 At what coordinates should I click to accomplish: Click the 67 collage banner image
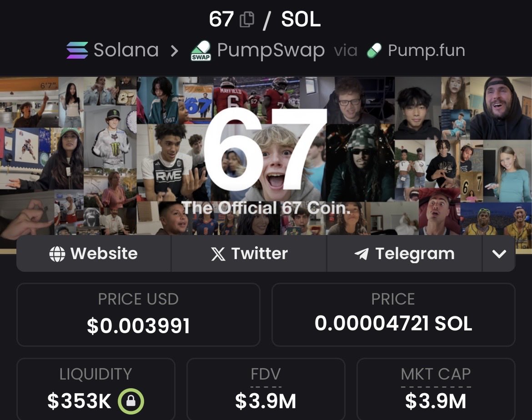pos(266,156)
